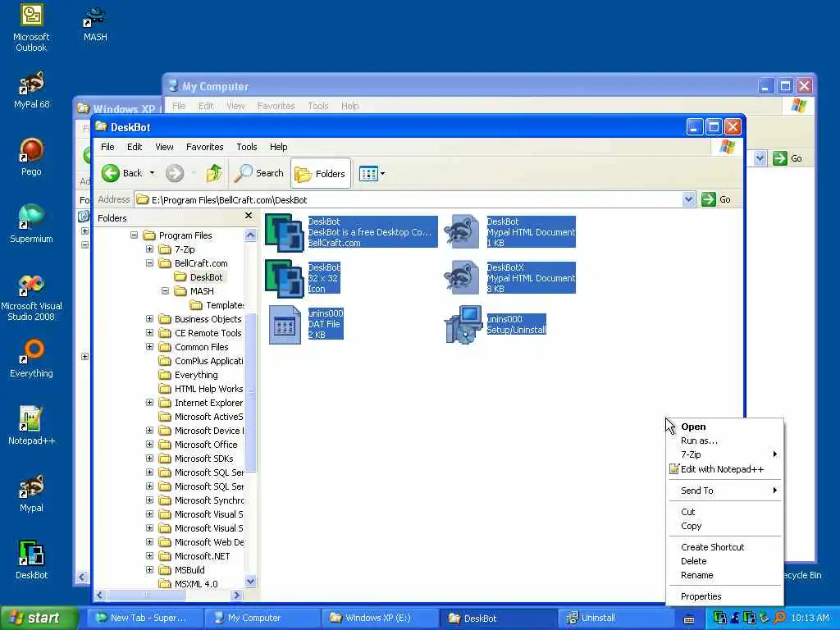Go up one folder level
The height and width of the screenshot is (630, 840).
214,173
